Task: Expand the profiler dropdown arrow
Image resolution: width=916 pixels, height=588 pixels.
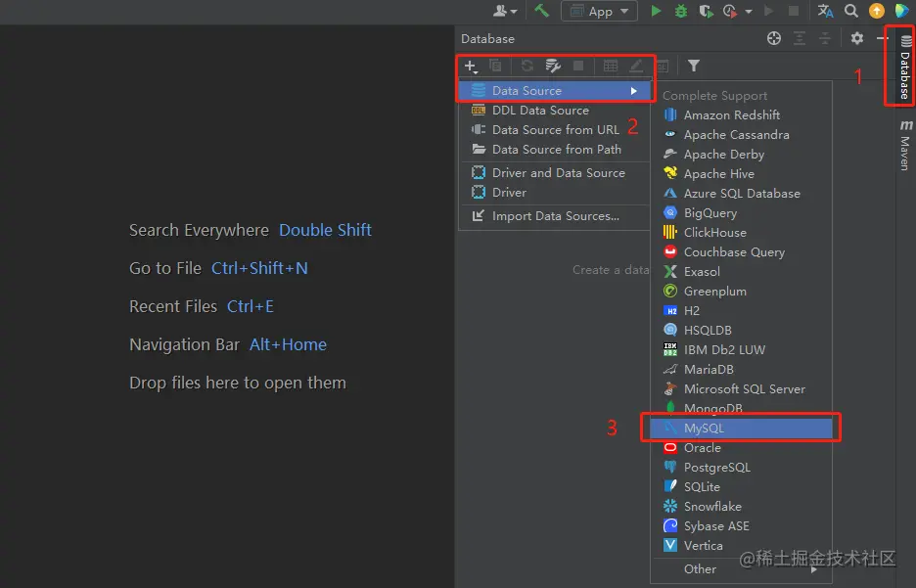Action: click(x=749, y=12)
